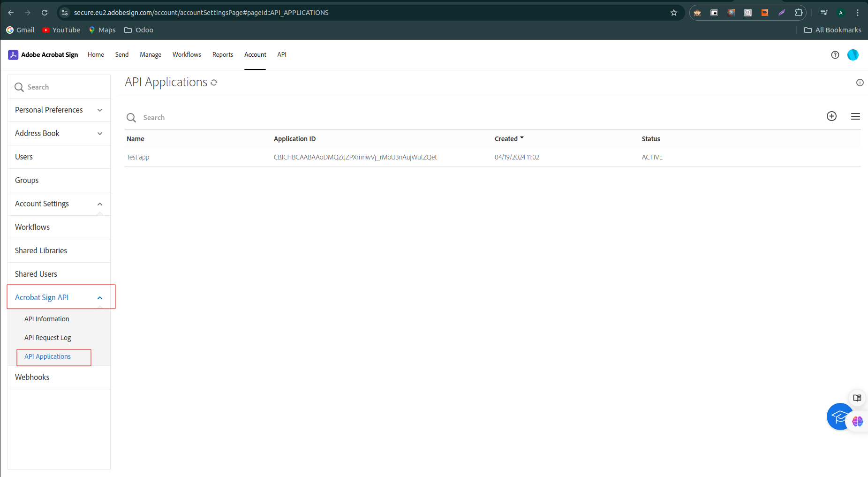Switch to the Manage tab
This screenshot has height=477, width=868.
coord(151,55)
